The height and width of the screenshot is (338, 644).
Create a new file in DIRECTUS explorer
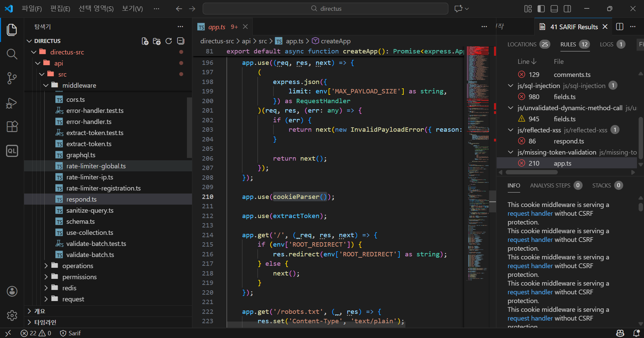tap(145, 41)
